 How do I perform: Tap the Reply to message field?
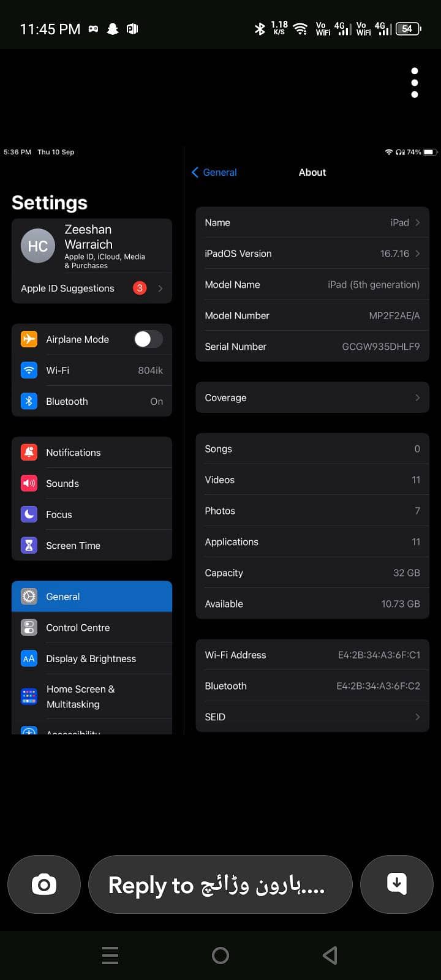pyautogui.click(x=221, y=884)
